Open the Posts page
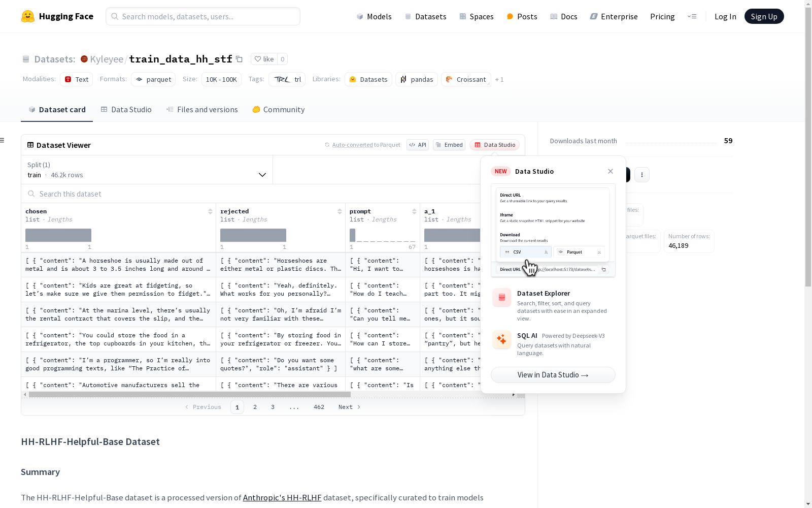The height and width of the screenshot is (508, 812). pyautogui.click(x=522, y=16)
